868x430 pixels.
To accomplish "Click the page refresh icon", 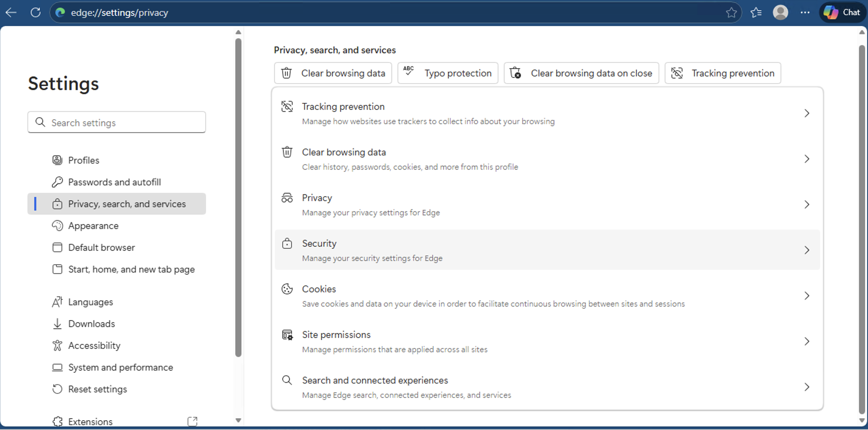I will tap(35, 13).
